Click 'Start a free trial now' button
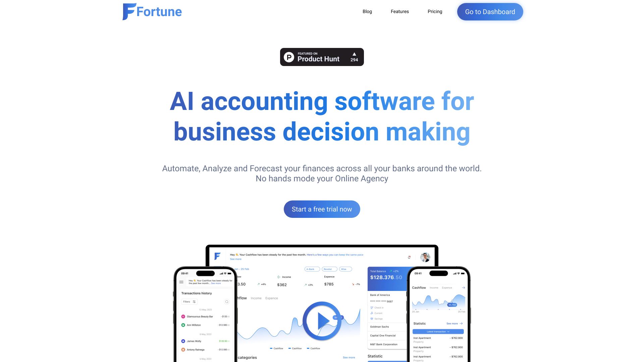 coord(322,208)
